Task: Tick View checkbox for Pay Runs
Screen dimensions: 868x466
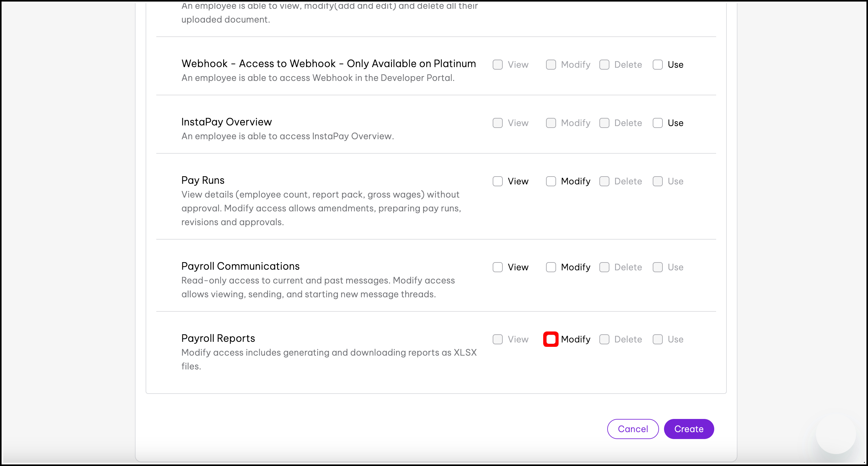Action: tap(497, 181)
